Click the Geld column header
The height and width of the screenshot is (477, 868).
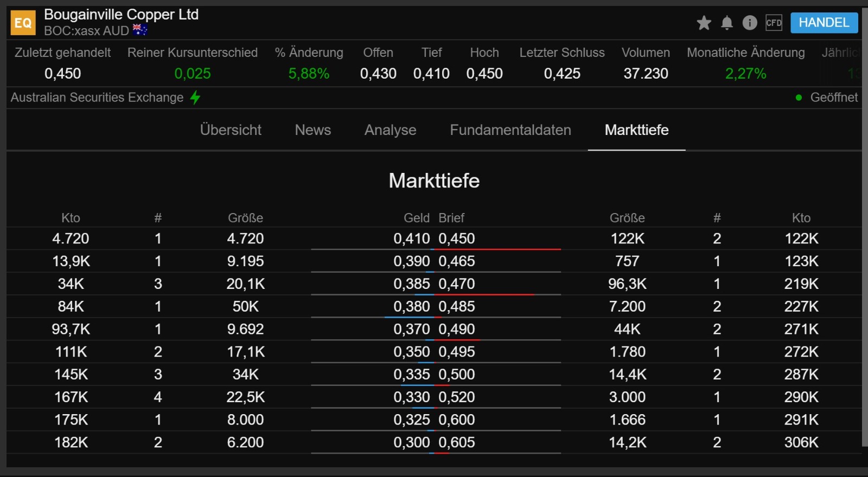417,218
